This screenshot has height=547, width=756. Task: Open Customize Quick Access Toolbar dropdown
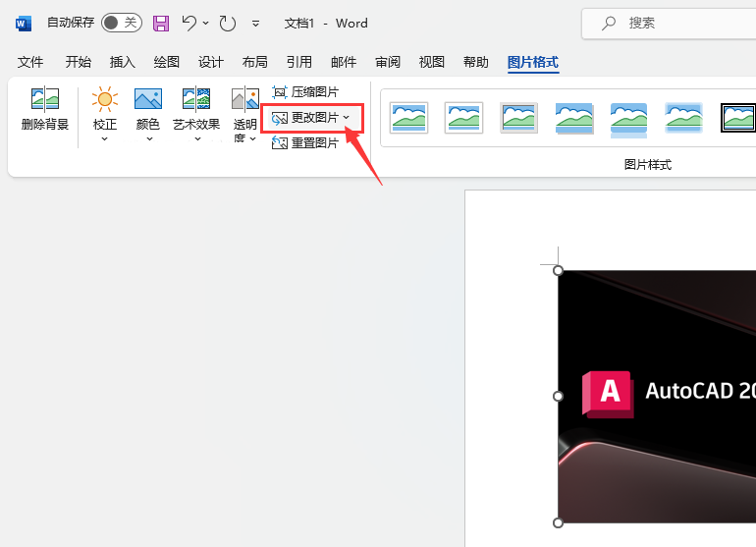coord(256,24)
